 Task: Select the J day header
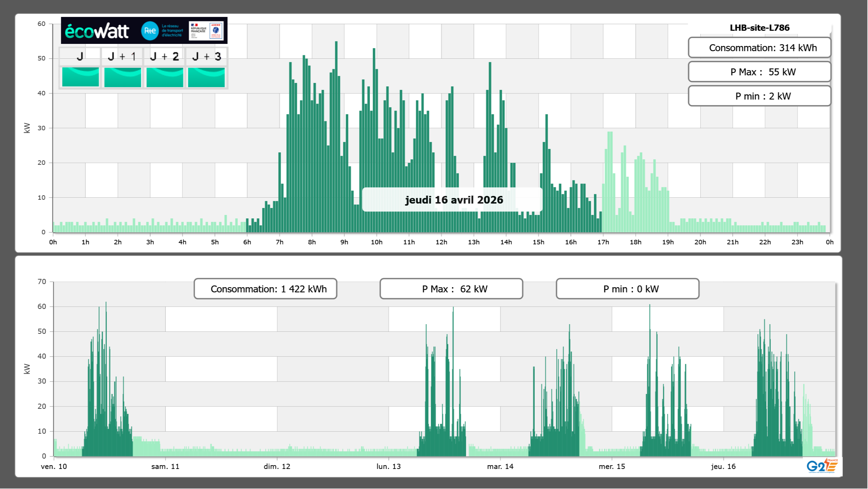pyautogui.click(x=80, y=56)
